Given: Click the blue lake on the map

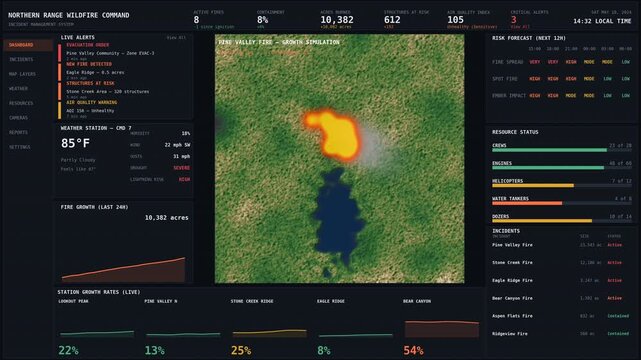Looking at the screenshot, I should pos(338,219).
